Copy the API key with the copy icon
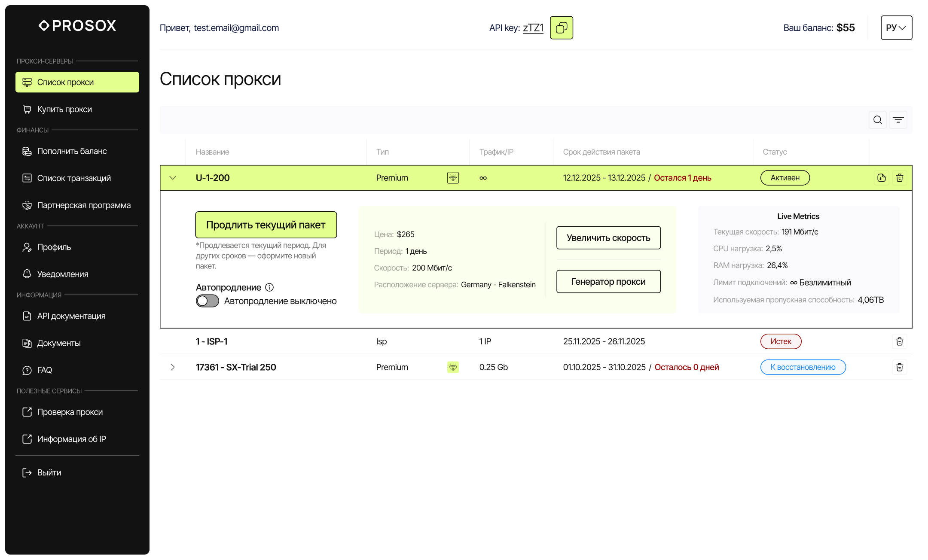The height and width of the screenshot is (560, 928). [562, 28]
